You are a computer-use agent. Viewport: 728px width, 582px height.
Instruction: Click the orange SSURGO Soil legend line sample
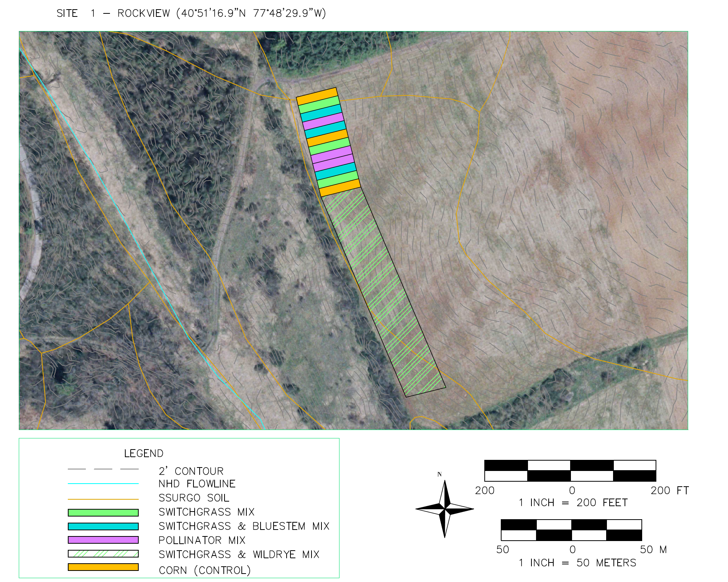click(x=103, y=499)
